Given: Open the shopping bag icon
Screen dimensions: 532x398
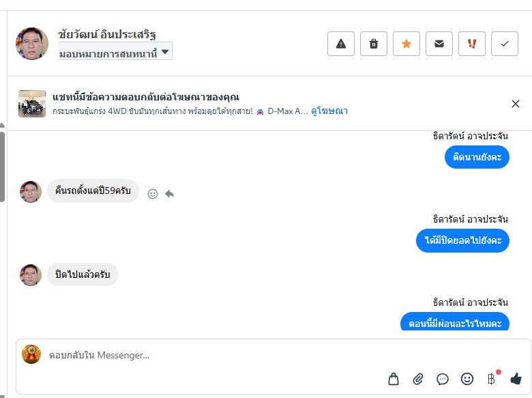Looking at the screenshot, I should (394, 378).
